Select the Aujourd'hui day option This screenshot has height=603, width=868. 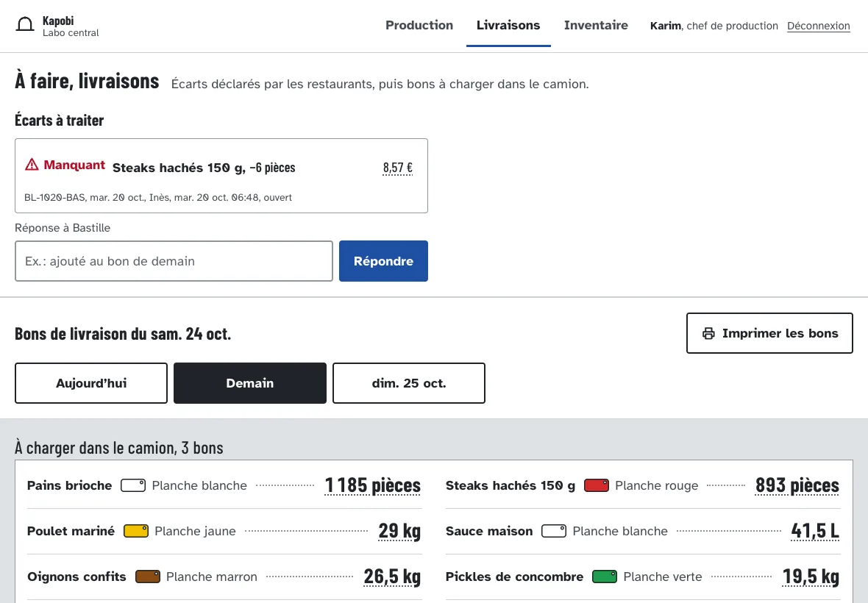click(90, 383)
